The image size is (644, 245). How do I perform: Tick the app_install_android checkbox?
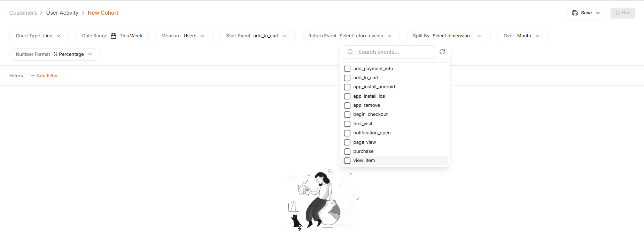[347, 87]
